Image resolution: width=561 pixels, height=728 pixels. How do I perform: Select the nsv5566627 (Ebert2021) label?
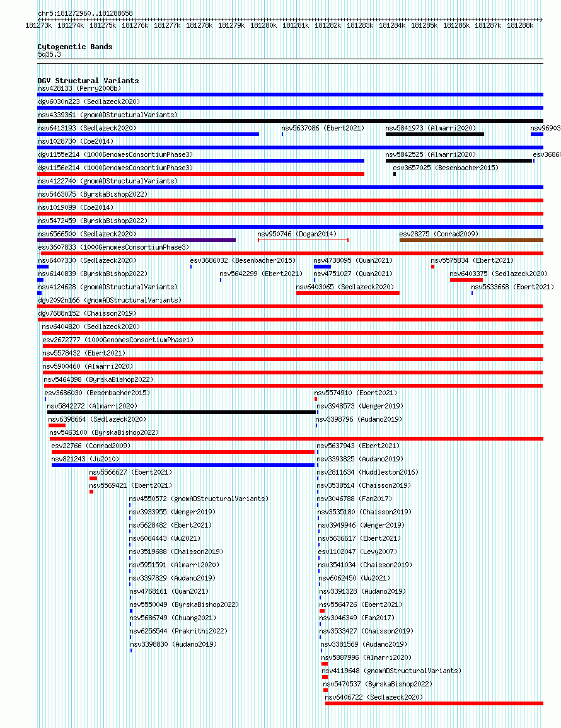(x=130, y=472)
